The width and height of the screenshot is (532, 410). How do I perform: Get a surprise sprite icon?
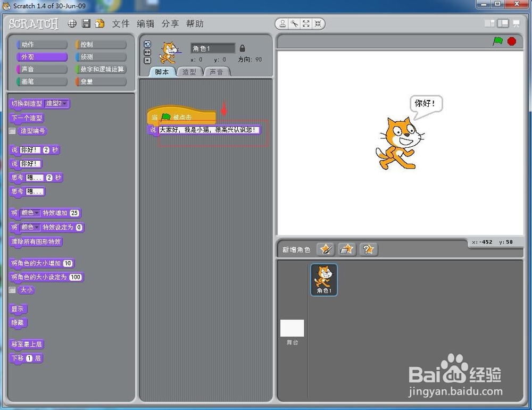coord(369,249)
